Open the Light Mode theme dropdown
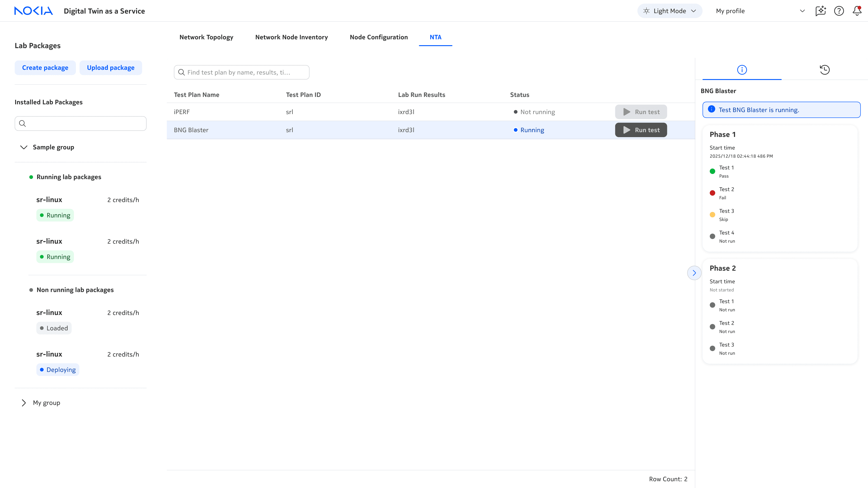The image size is (868, 488). pos(669,11)
